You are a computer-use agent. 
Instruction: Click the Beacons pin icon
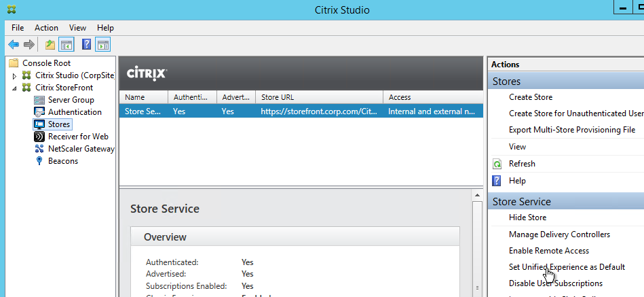coord(39,161)
